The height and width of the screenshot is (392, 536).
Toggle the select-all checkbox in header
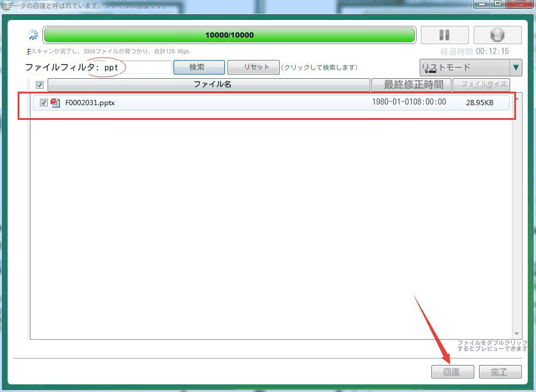(x=39, y=85)
